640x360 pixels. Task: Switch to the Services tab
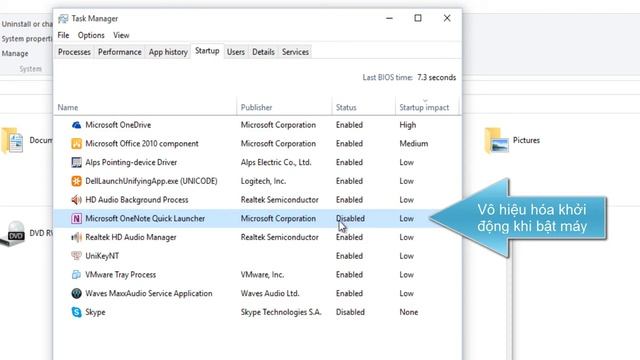coord(295,52)
